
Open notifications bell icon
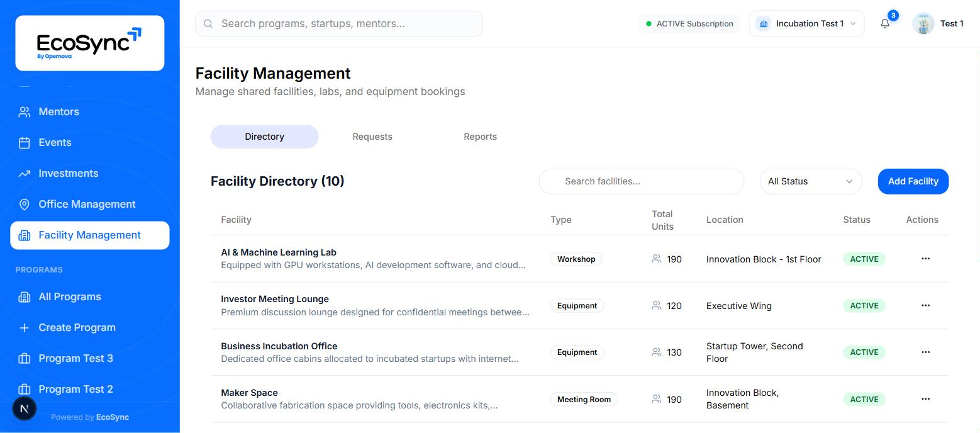click(x=885, y=24)
